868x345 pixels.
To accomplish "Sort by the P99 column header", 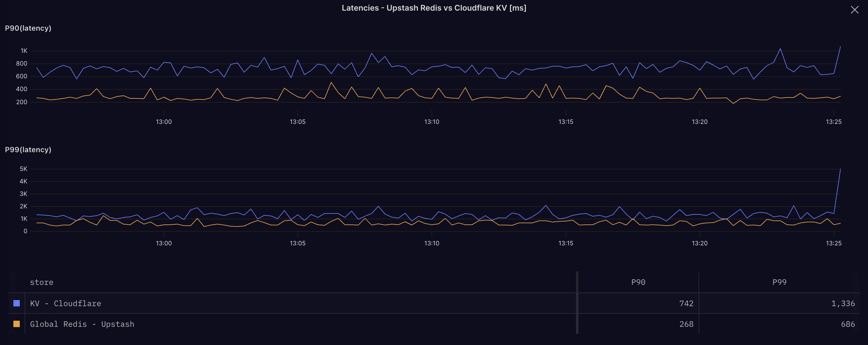I will [x=779, y=282].
